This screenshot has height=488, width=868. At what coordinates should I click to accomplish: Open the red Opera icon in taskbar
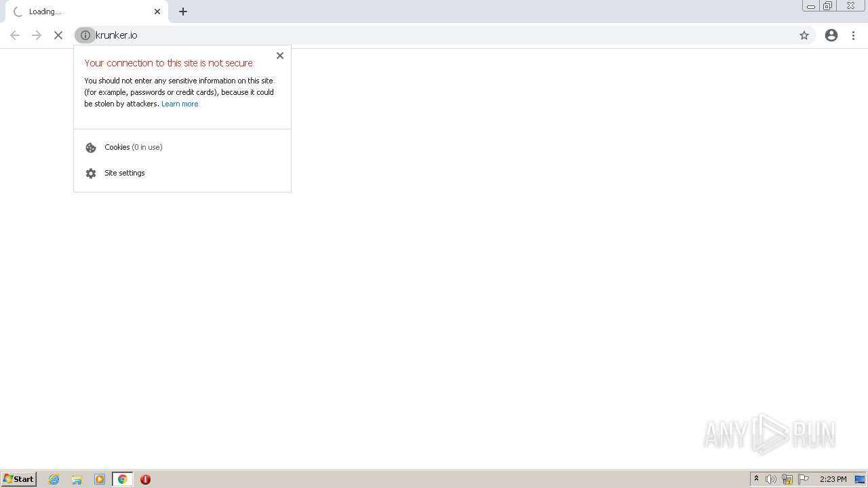point(145,479)
